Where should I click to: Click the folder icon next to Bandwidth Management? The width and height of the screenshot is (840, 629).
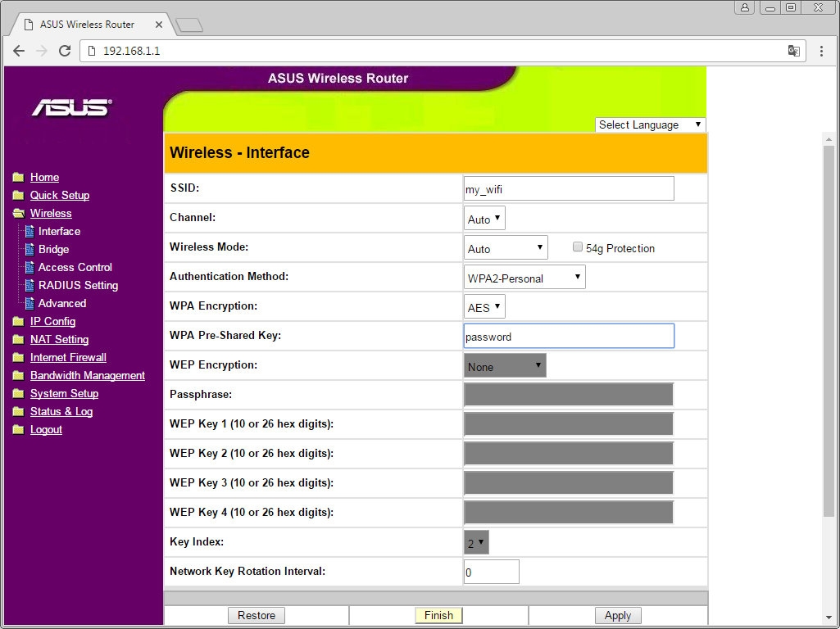pyautogui.click(x=18, y=375)
